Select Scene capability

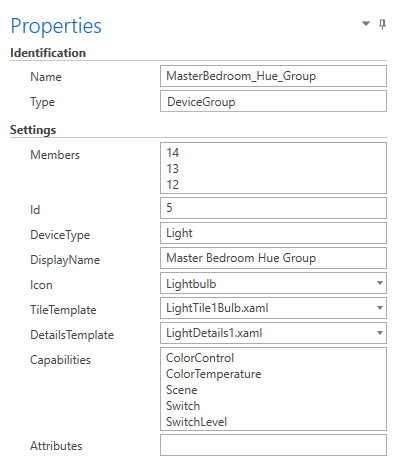[x=182, y=390]
